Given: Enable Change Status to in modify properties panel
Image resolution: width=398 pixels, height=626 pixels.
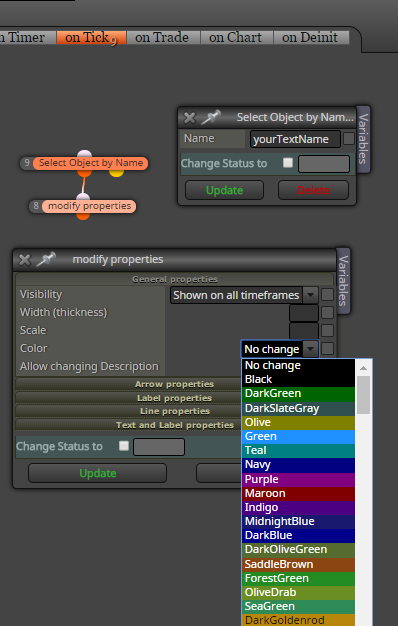Looking at the screenshot, I should pyautogui.click(x=124, y=446).
